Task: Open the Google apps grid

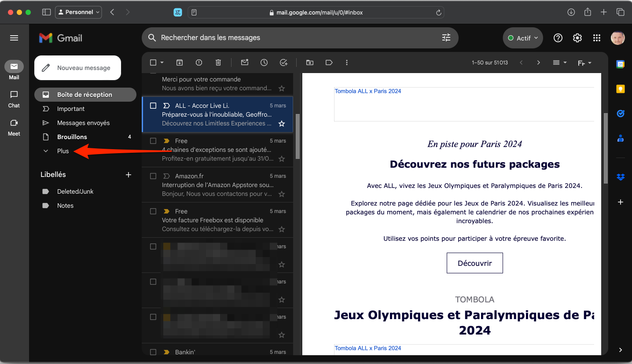Action: click(597, 38)
